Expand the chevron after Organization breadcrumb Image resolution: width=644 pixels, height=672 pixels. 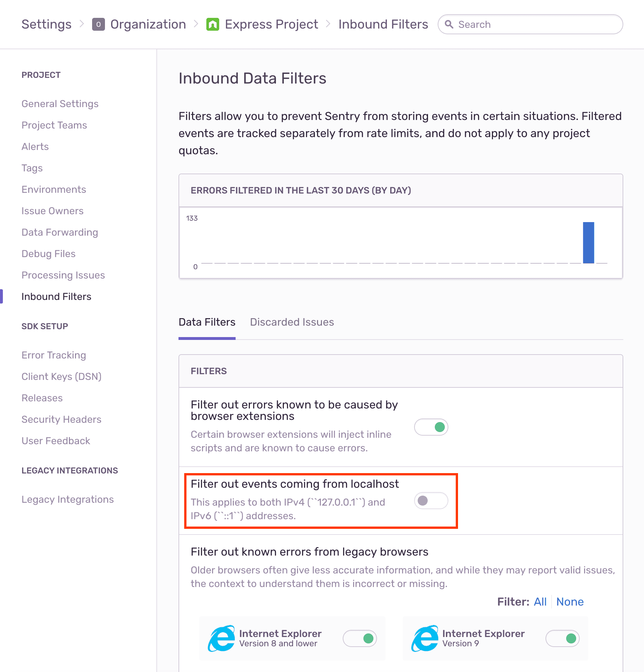click(196, 24)
